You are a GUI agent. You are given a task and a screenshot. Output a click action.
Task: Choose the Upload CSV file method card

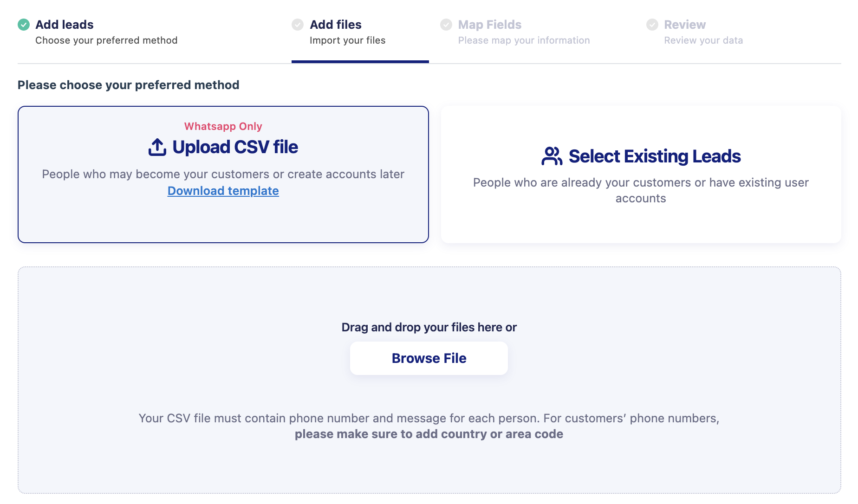click(223, 174)
